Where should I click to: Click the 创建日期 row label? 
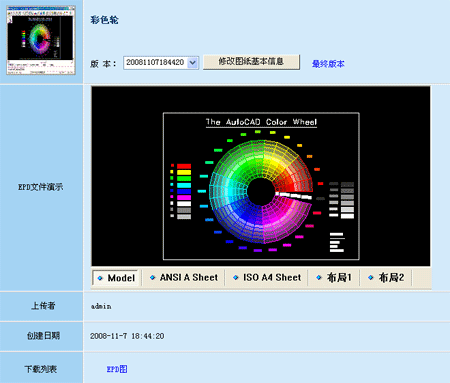point(43,336)
